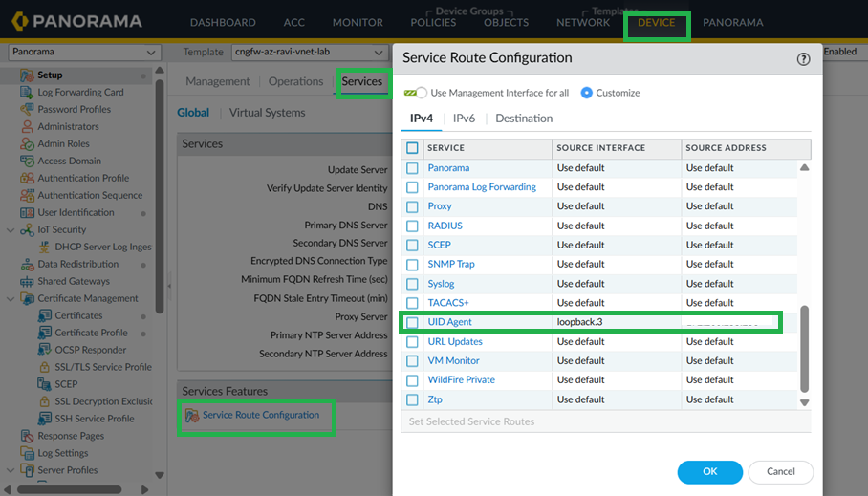Switch to the IPv6 tab

(464, 119)
